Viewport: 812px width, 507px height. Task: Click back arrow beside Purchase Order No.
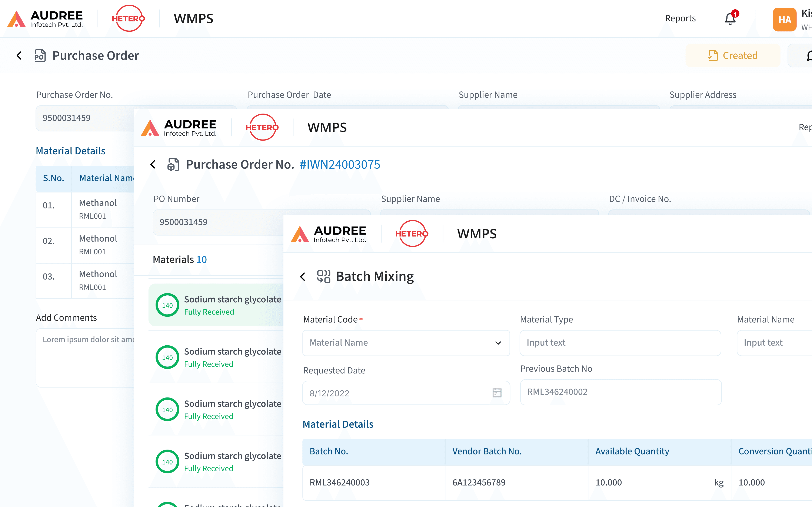(153, 164)
